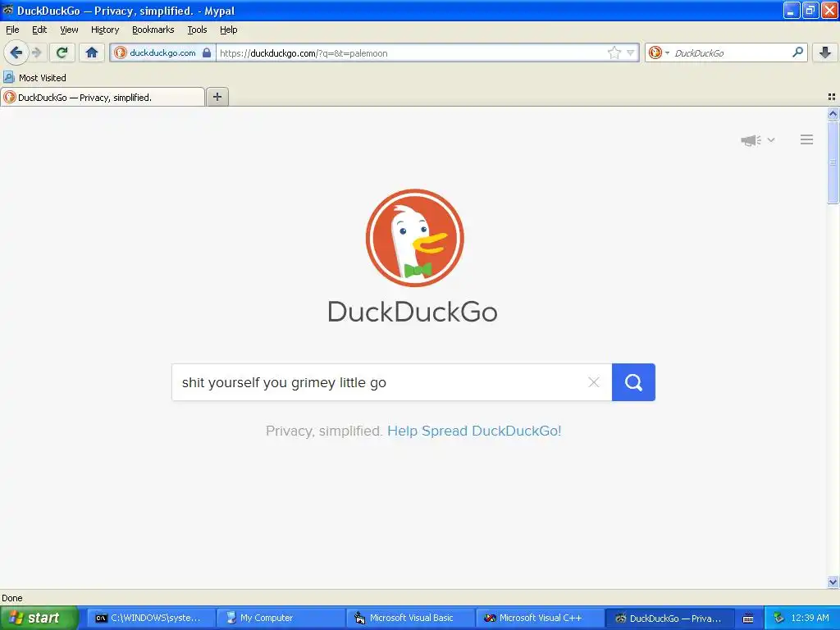Submit search with the blue magnifier button
This screenshot has height=630, width=840.
tap(633, 382)
